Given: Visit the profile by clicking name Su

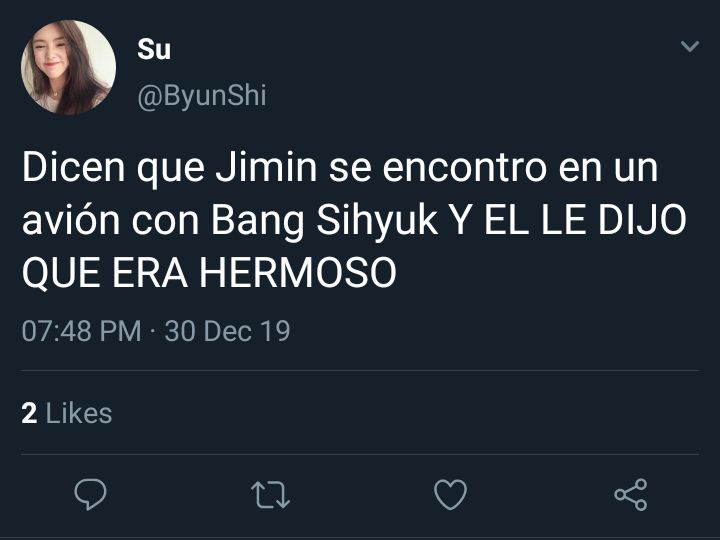Looking at the screenshot, I should tap(154, 49).
